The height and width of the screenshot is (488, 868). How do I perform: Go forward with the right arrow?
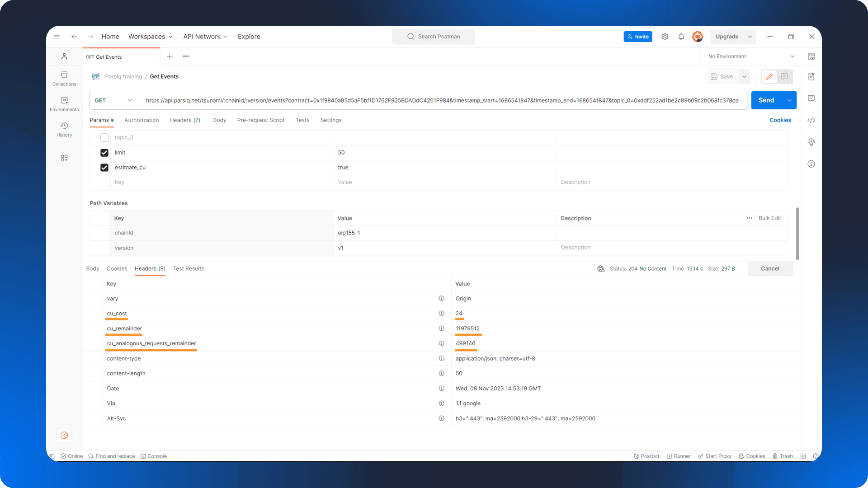tap(90, 37)
